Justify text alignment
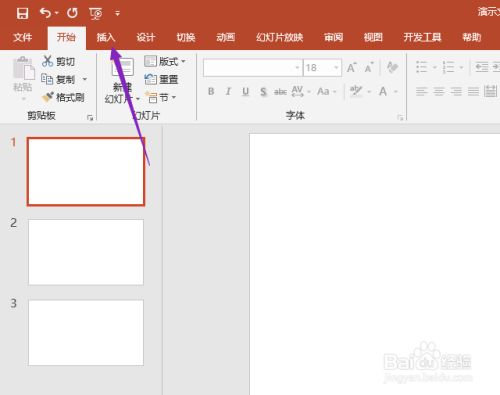Image resolution: width=500 pixels, height=395 pixels. coord(473,91)
